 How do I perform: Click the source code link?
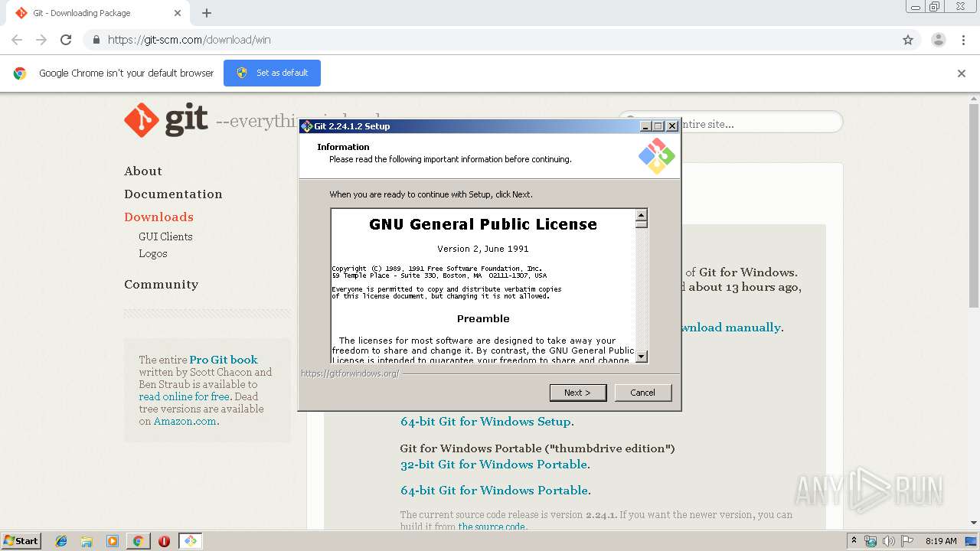[x=492, y=527]
